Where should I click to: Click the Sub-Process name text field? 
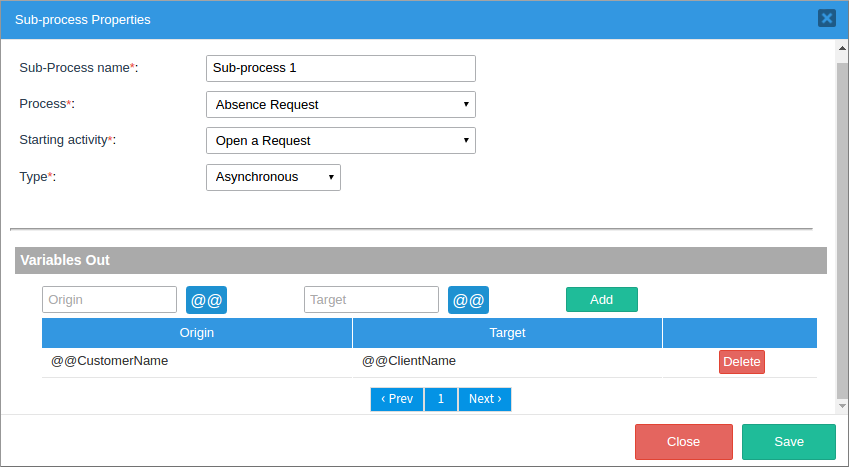pos(340,68)
